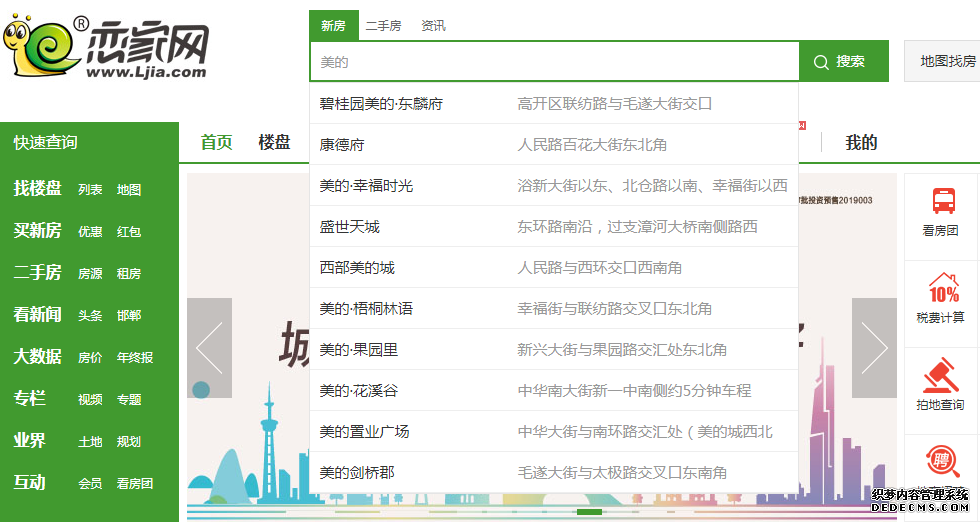Open 红包 link in sidebar

129,231
